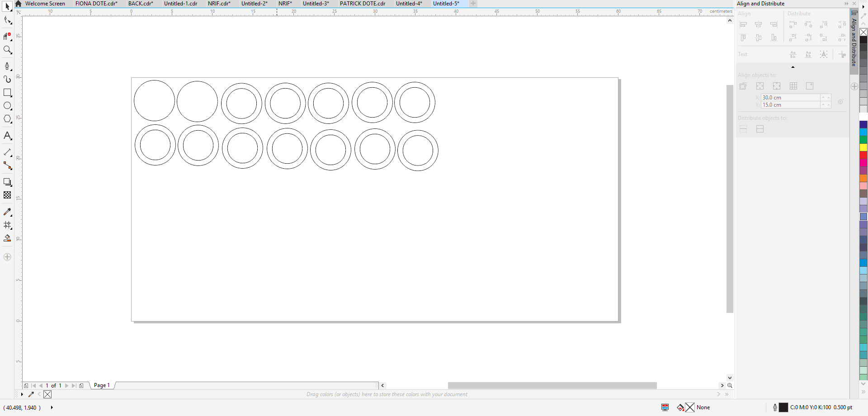Open the vertical Align and Distribute tab
868x416 pixels.
pos(854,42)
